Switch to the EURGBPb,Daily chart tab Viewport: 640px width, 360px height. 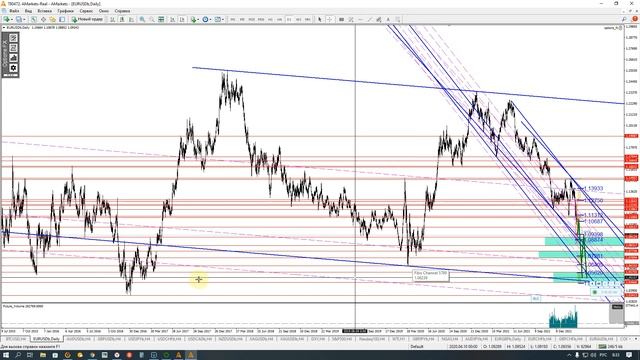[x=507, y=339]
